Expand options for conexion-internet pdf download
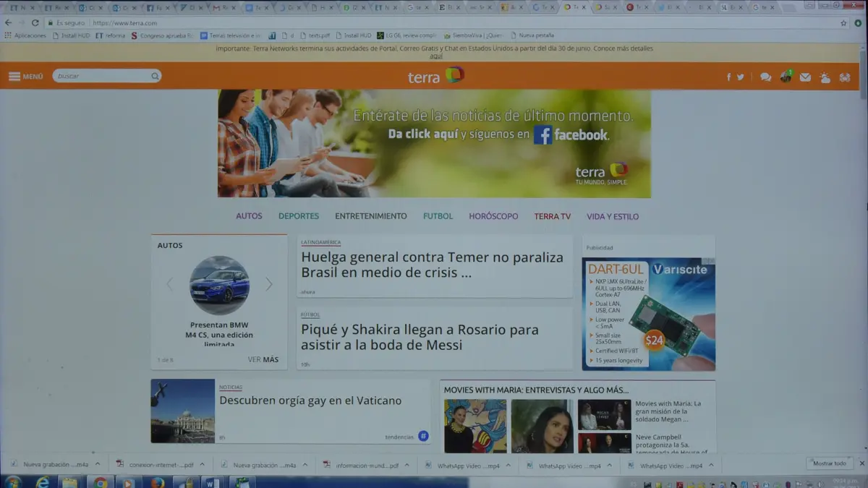This screenshot has width=868, height=488. click(x=203, y=465)
